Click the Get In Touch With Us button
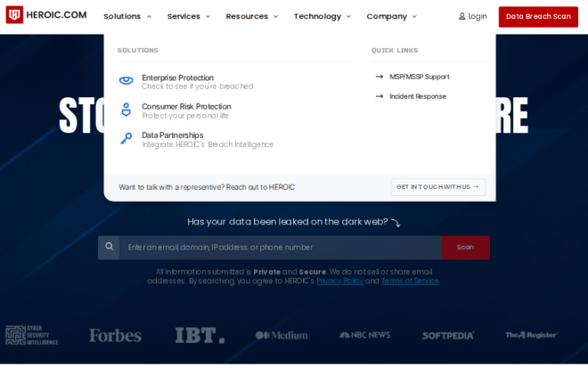This screenshot has height=392, width=588. point(438,187)
